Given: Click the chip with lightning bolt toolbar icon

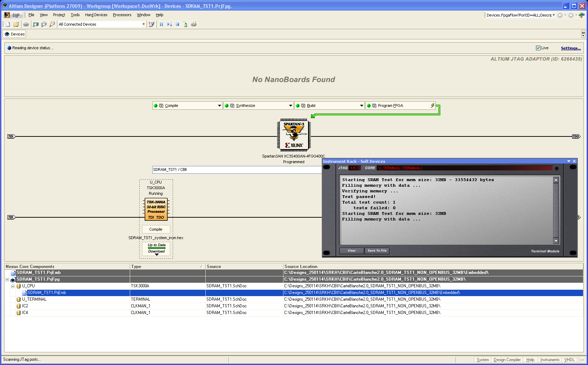Looking at the screenshot, I should click(x=194, y=24).
